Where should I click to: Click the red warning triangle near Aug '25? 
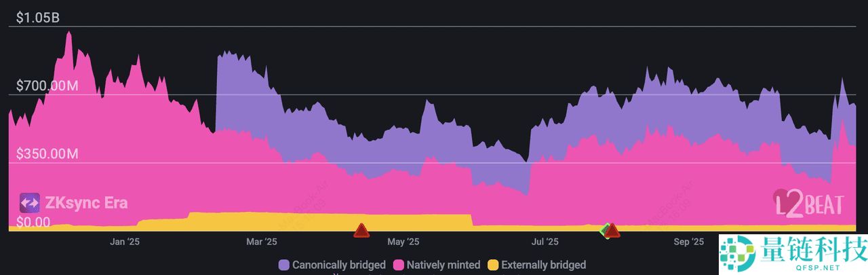(x=612, y=231)
